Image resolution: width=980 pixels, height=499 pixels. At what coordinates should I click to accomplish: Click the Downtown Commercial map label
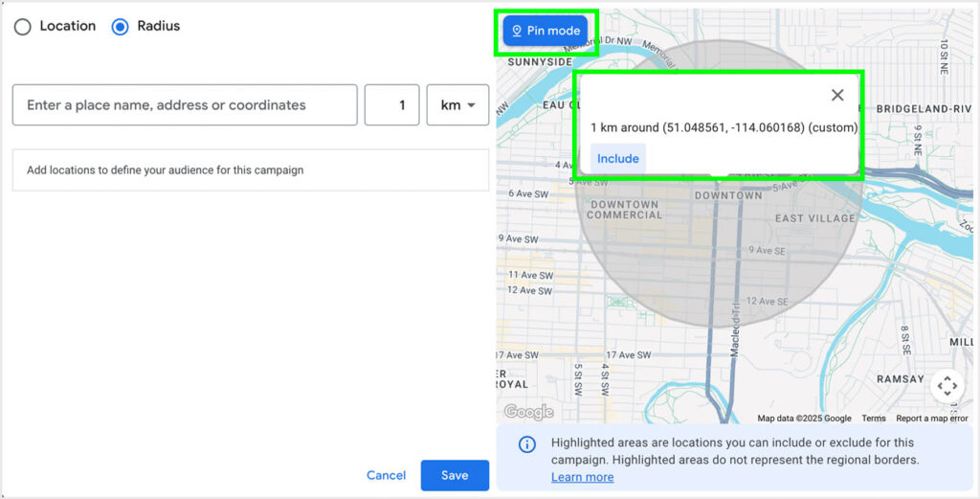pyautogui.click(x=624, y=210)
